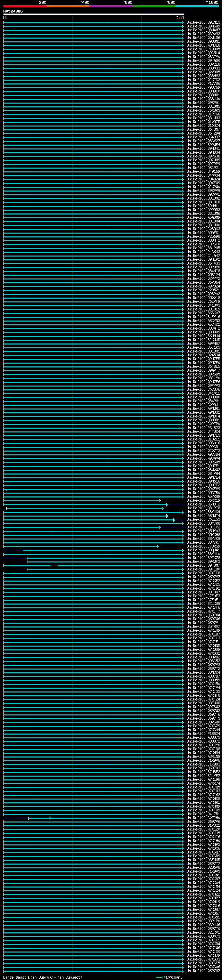Click the alignment bar for UniRef100_A9QW41

[x=103, y=550]
